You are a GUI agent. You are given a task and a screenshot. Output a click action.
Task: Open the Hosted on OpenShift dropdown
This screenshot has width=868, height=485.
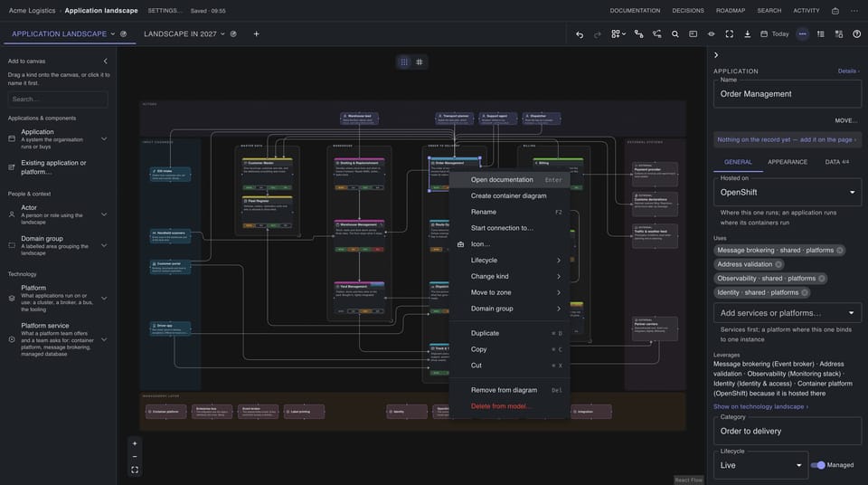pos(788,193)
